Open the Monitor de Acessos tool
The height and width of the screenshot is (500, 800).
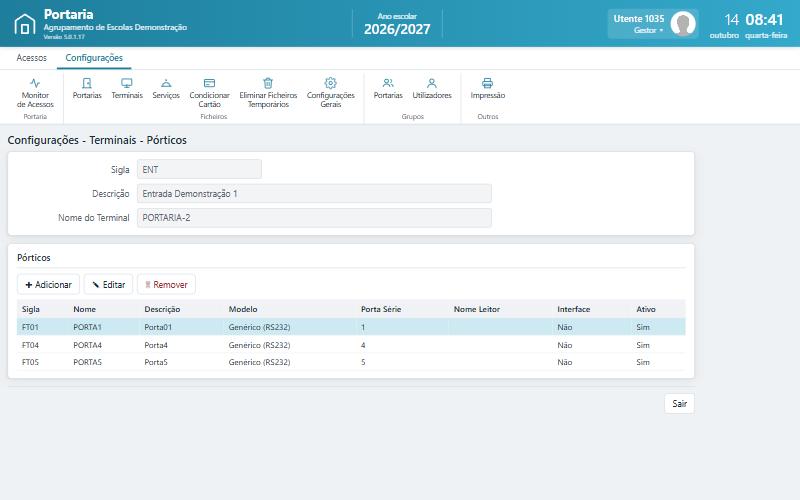35,92
